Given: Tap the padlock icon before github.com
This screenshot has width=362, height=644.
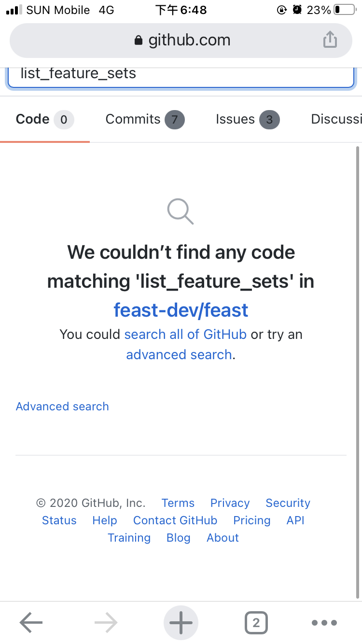Looking at the screenshot, I should click(139, 40).
